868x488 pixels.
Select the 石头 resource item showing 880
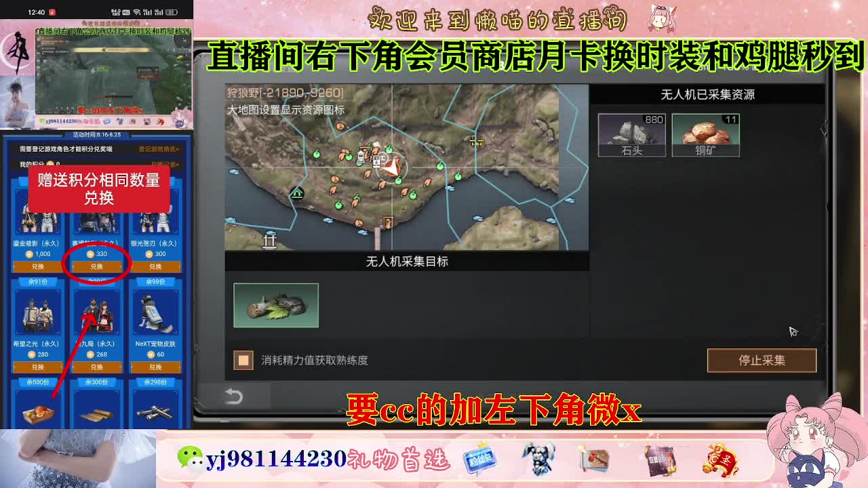point(631,136)
